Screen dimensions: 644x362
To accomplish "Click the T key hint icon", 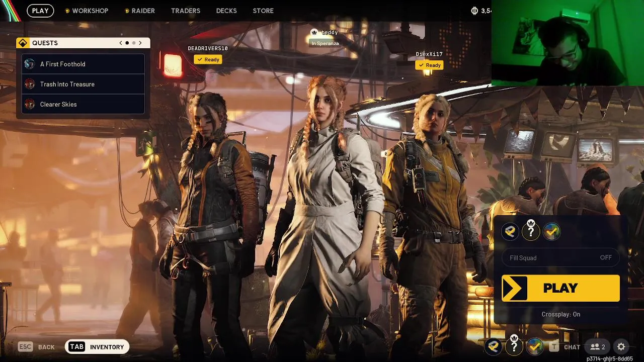I will point(554,347).
